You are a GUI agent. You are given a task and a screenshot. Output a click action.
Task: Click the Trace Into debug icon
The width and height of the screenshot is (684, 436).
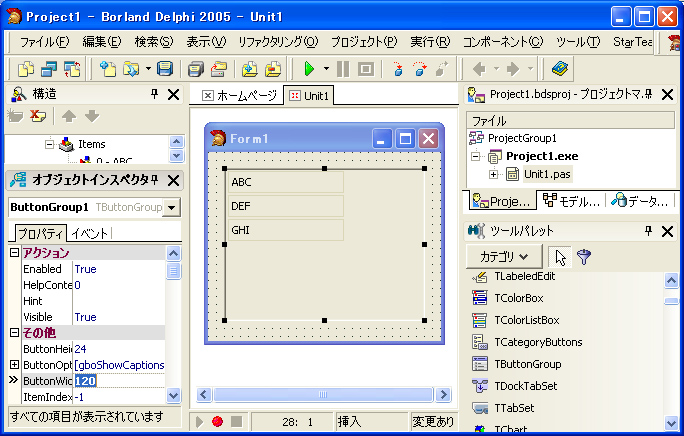click(x=397, y=69)
